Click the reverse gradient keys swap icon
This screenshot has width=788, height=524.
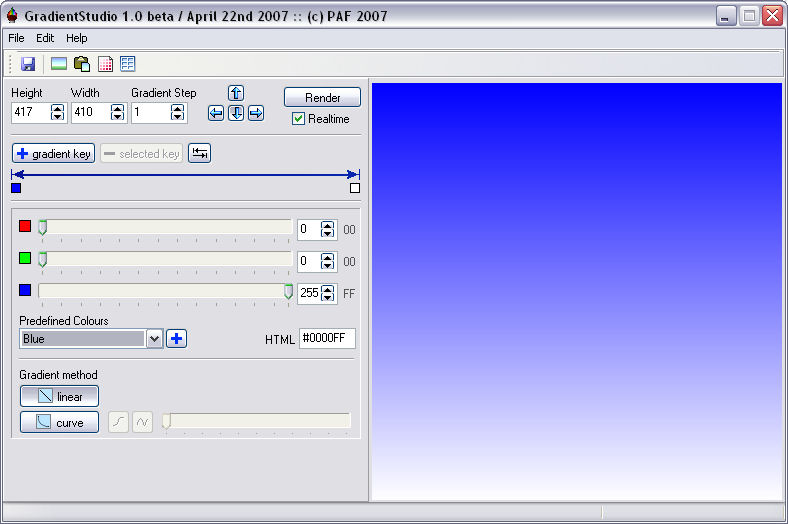tap(200, 153)
